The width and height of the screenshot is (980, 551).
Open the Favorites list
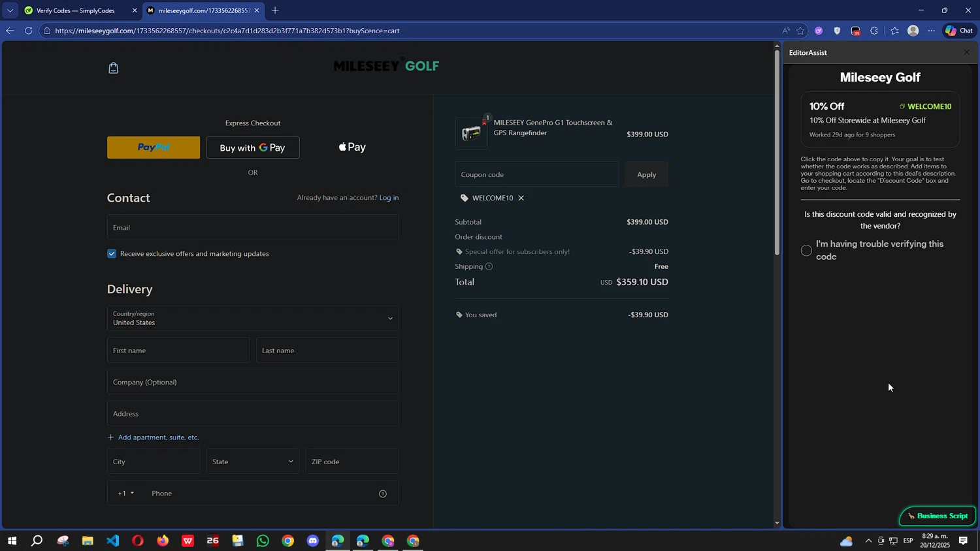click(x=894, y=31)
